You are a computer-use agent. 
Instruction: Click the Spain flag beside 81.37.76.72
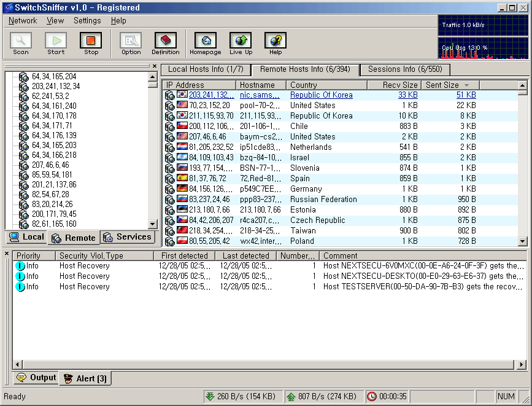point(182,178)
